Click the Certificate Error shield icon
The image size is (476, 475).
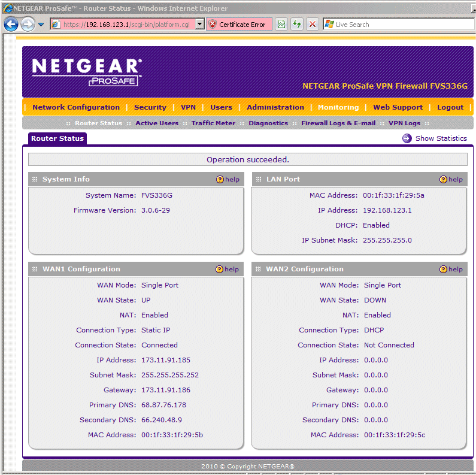tap(213, 25)
